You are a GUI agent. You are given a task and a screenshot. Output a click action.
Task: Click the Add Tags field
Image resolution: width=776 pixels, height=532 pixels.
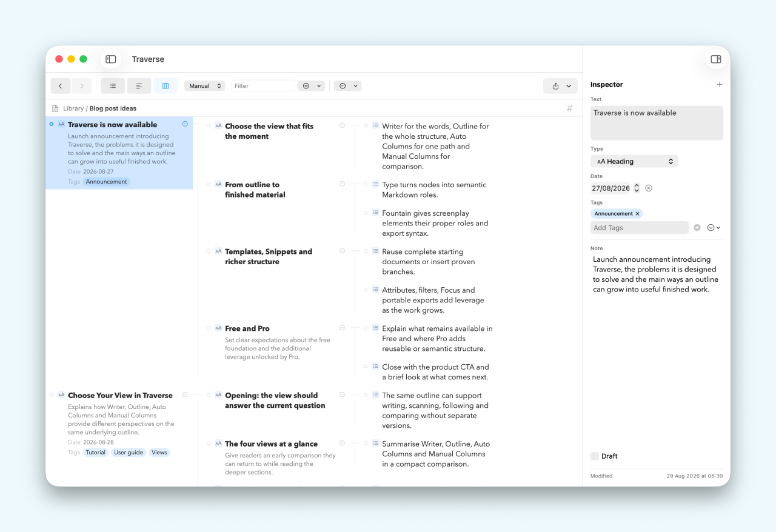[x=640, y=228]
